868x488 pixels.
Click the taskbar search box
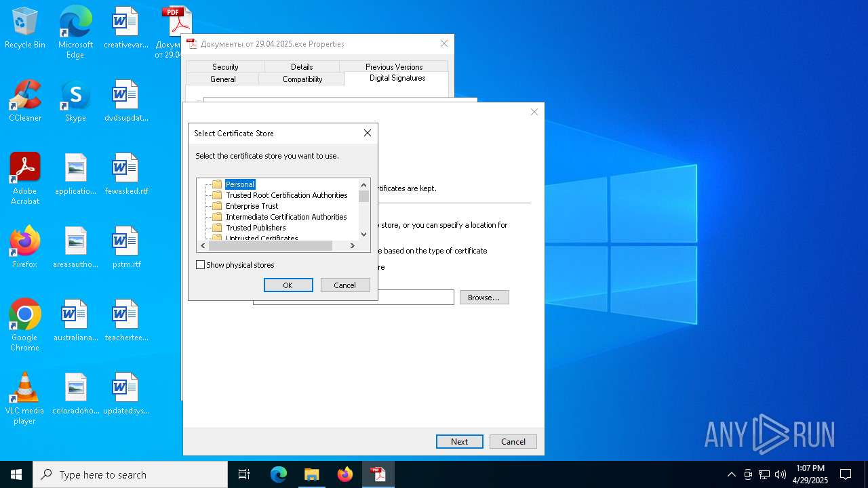tap(130, 474)
